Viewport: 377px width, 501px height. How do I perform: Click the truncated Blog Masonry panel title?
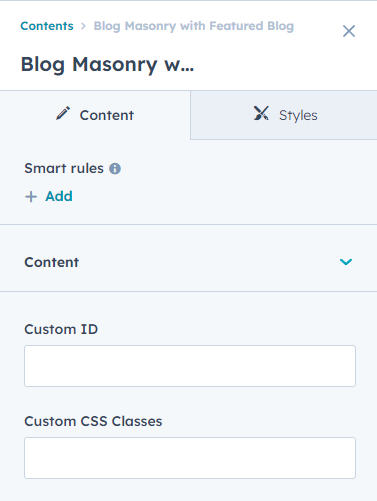[x=107, y=65]
